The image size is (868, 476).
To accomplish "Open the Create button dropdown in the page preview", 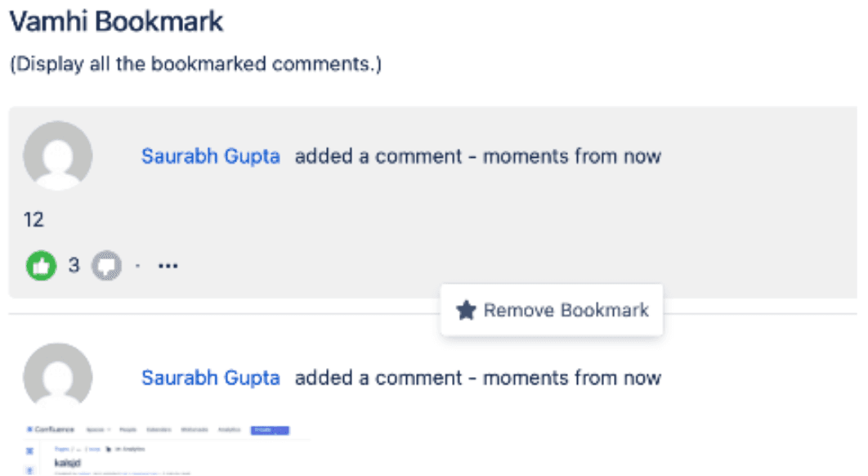I will tap(270, 430).
